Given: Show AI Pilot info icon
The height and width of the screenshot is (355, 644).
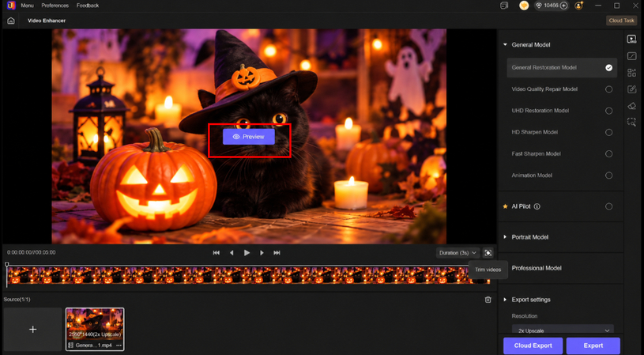Looking at the screenshot, I should click(x=537, y=206).
